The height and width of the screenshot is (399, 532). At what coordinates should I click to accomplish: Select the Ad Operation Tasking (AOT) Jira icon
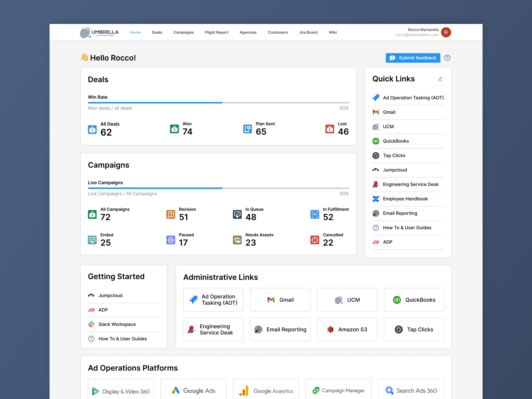tap(376, 98)
